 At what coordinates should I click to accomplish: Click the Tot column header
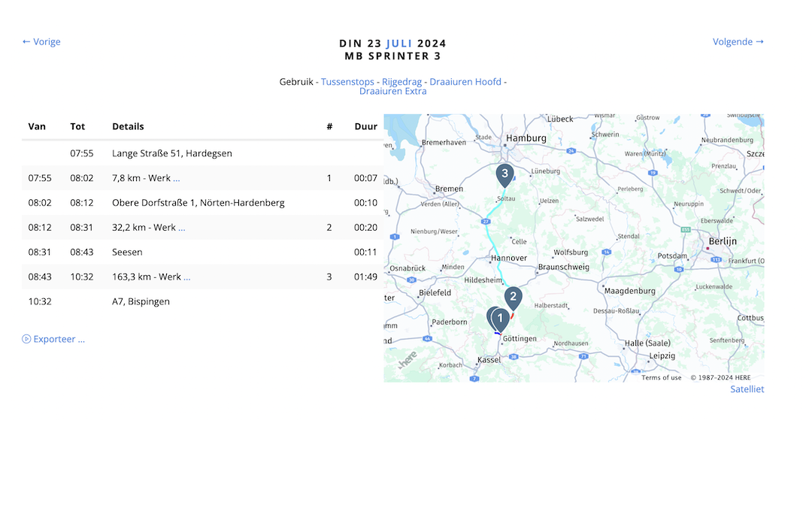click(77, 126)
